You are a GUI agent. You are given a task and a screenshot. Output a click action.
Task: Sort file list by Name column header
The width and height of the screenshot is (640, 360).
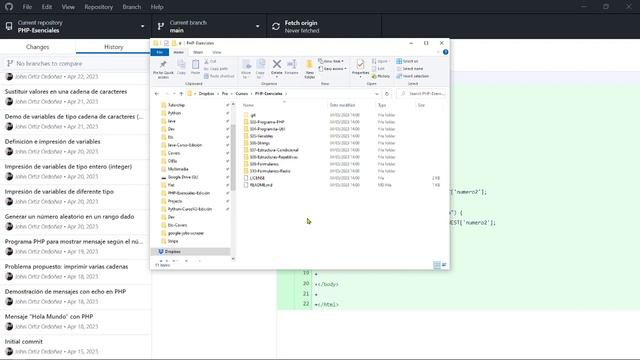tap(248, 105)
